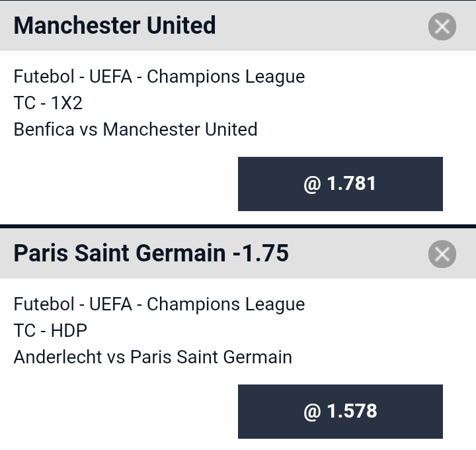This screenshot has width=476, height=450.
Task: Click the TC - HDP market label
Action: point(50,331)
